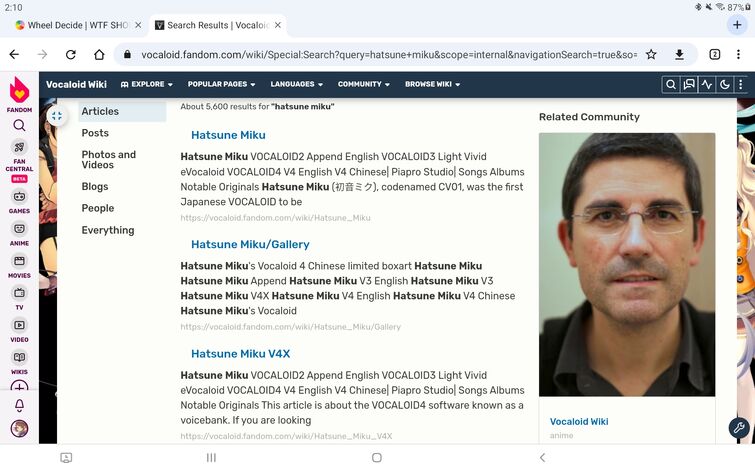Click the related community portrait image
The width and height of the screenshot is (755, 472).
pyautogui.click(x=627, y=264)
